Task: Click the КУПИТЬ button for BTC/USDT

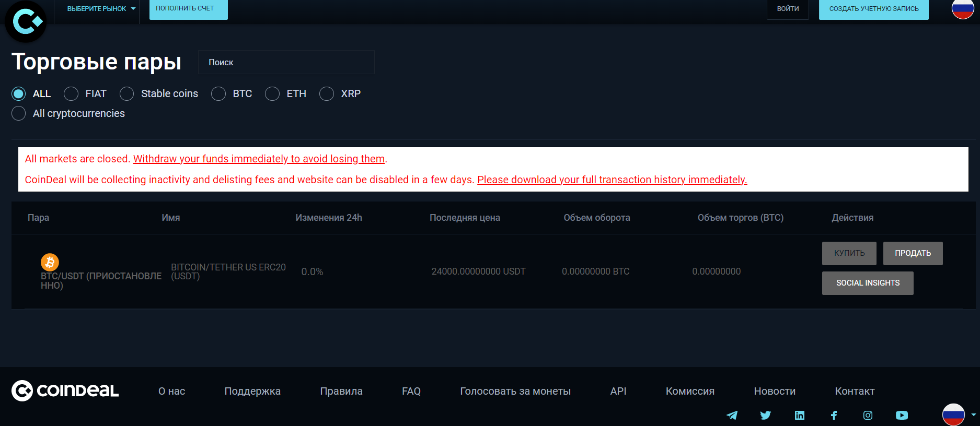Action: (849, 253)
